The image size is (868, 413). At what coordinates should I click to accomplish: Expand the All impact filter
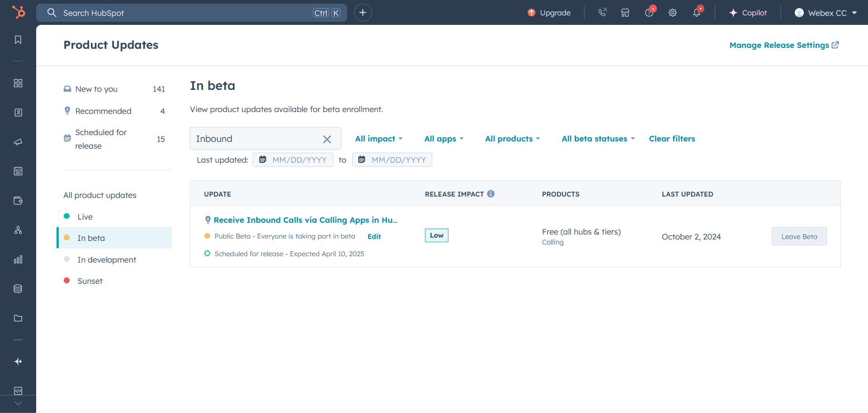(x=378, y=139)
